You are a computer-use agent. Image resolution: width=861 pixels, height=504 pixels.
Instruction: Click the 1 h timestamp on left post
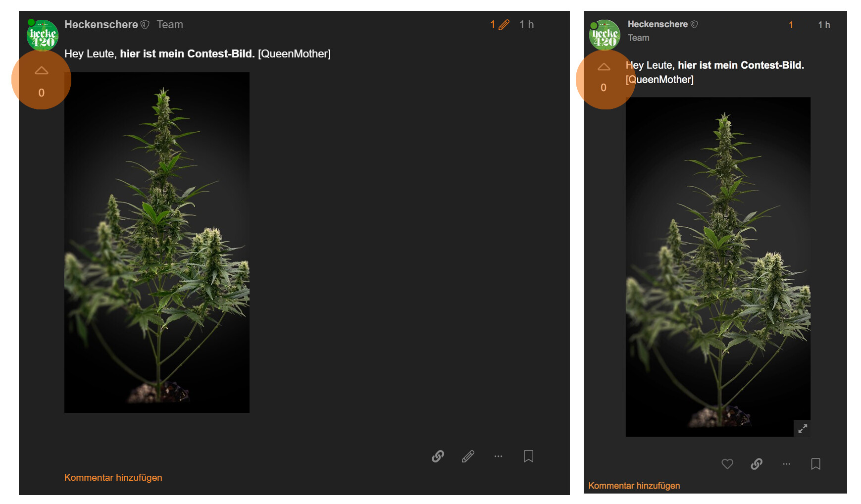(526, 25)
